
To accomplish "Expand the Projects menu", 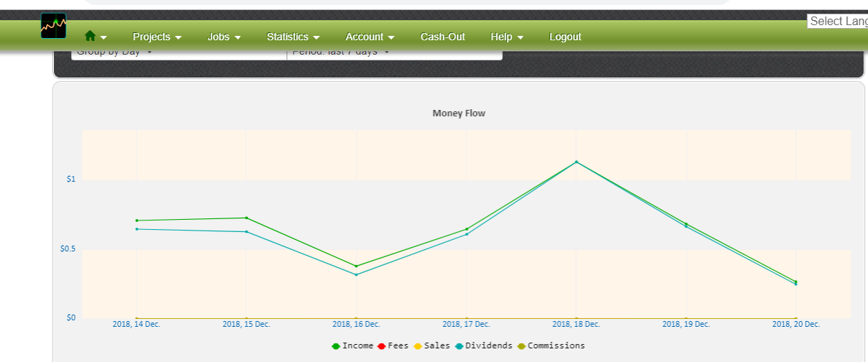I will coord(157,37).
